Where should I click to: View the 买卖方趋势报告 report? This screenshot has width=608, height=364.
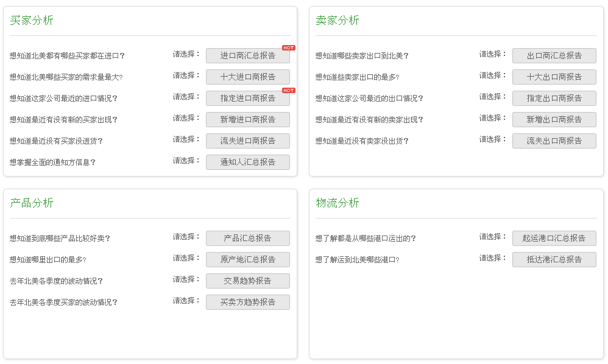click(x=248, y=302)
